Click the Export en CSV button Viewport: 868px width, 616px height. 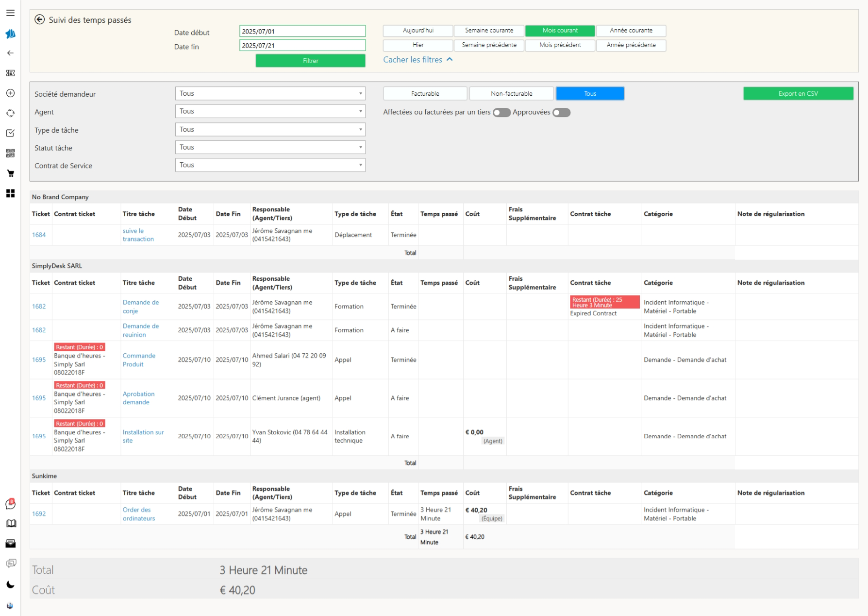coord(798,94)
